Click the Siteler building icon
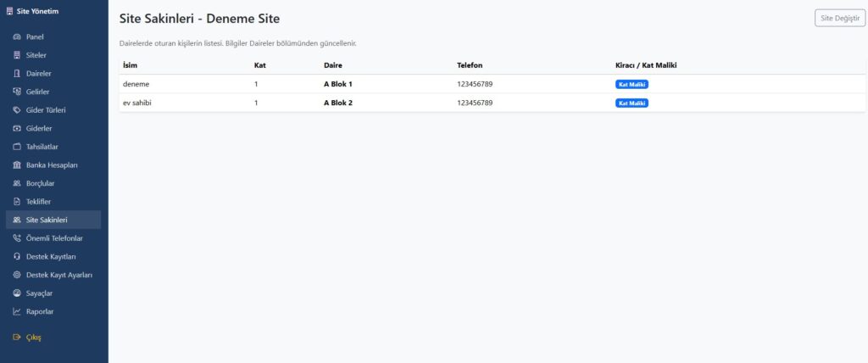Viewport: 868px width, 363px height. [17, 55]
